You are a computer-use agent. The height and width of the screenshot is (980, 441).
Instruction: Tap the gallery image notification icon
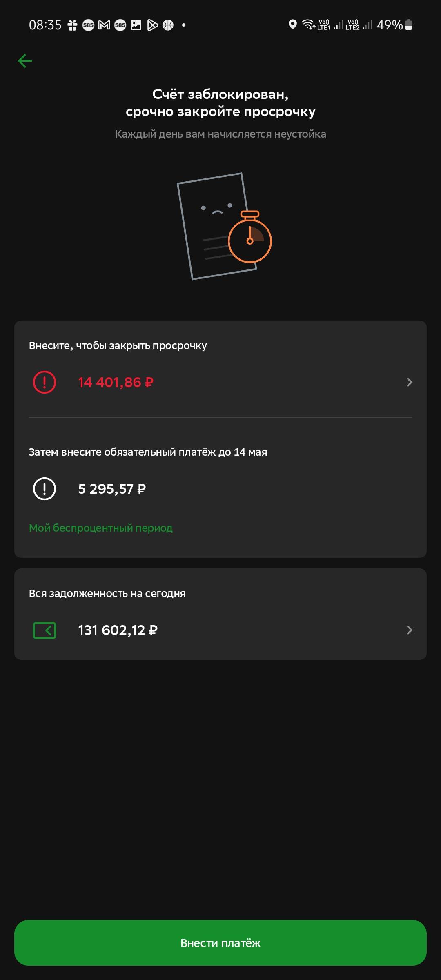pos(136,25)
